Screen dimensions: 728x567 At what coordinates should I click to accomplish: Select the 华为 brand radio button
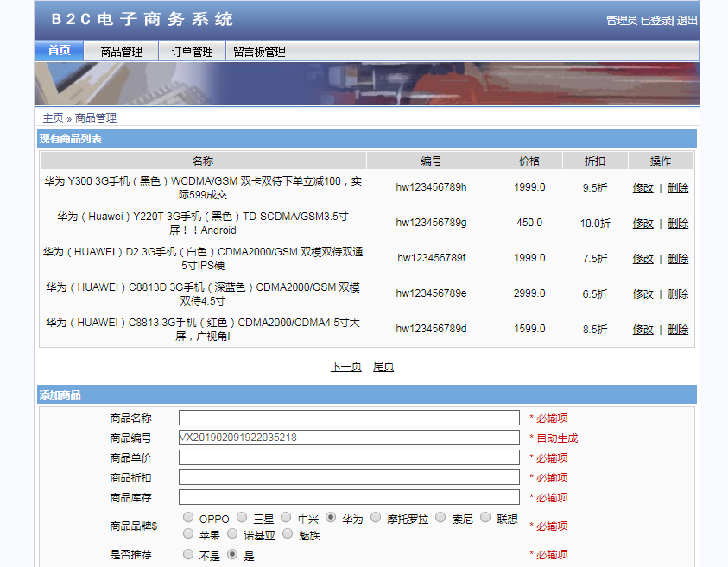[331, 517]
